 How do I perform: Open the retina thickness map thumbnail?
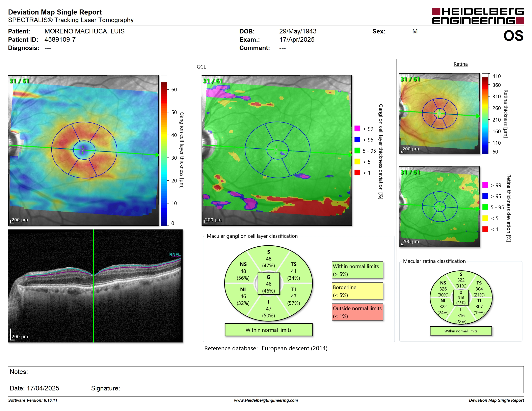(x=439, y=114)
